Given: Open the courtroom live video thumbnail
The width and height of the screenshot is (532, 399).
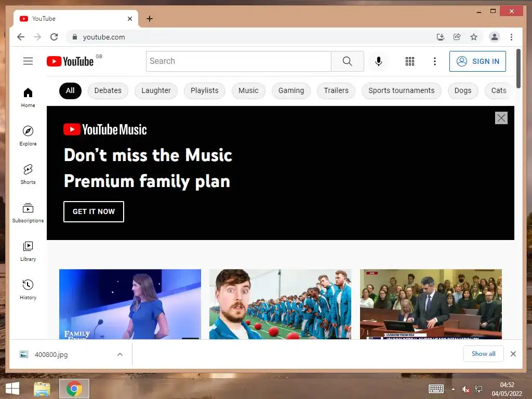Looking at the screenshot, I should click(431, 304).
